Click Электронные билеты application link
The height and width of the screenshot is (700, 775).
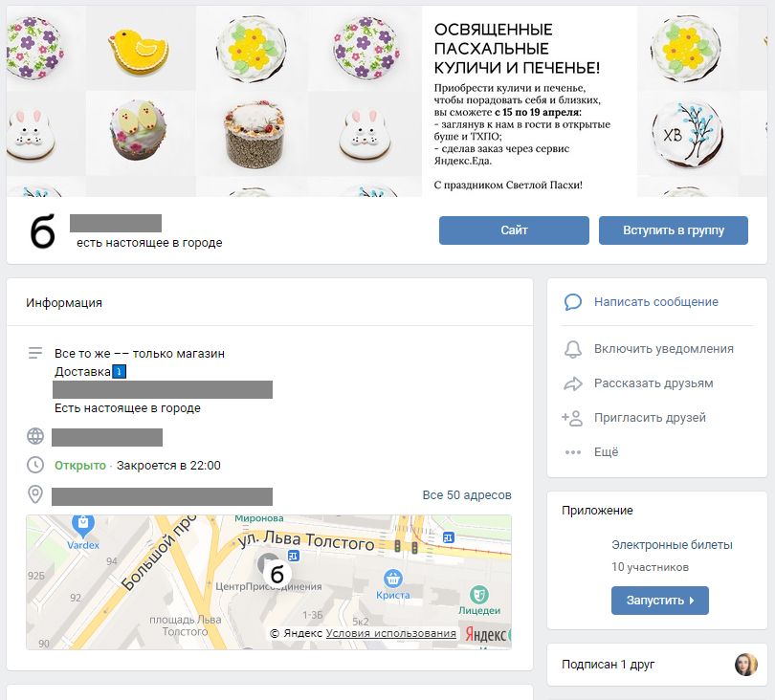672,544
